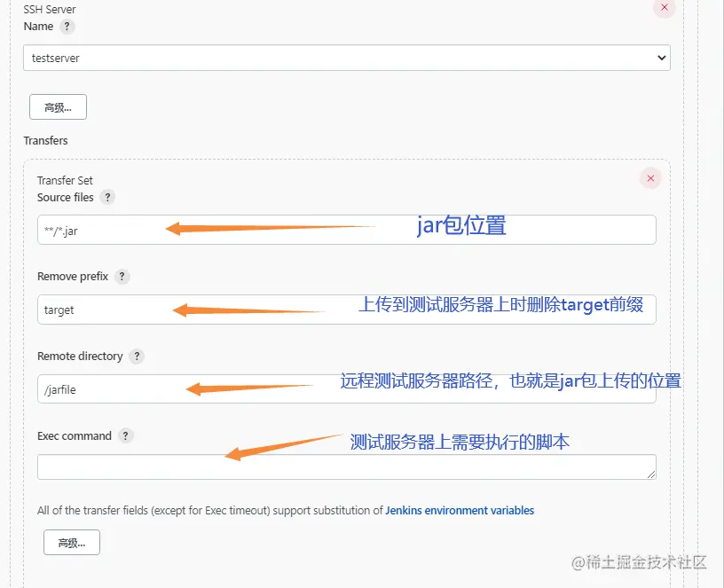Image resolution: width=724 pixels, height=588 pixels.
Task: Click the 高级 button below transfer fields
Action: point(72,542)
